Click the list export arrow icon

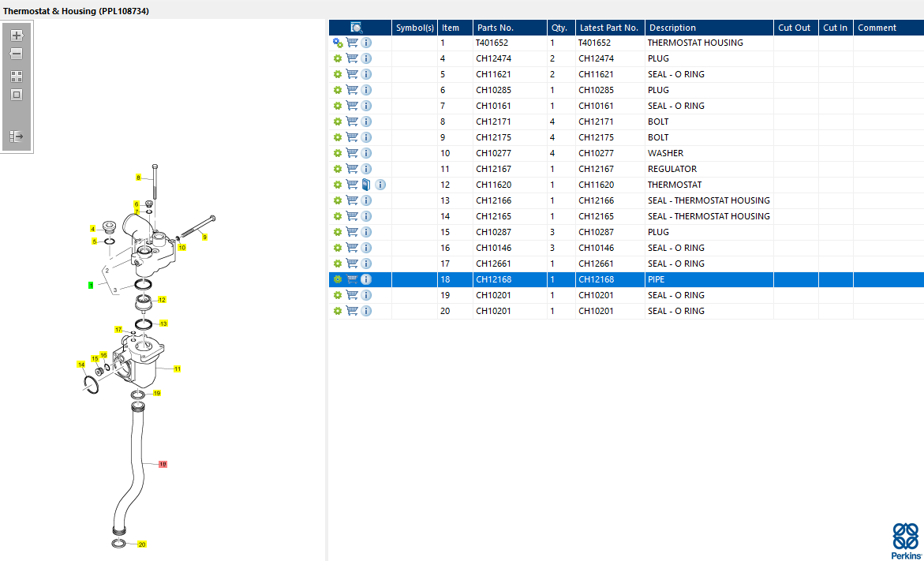(x=17, y=137)
